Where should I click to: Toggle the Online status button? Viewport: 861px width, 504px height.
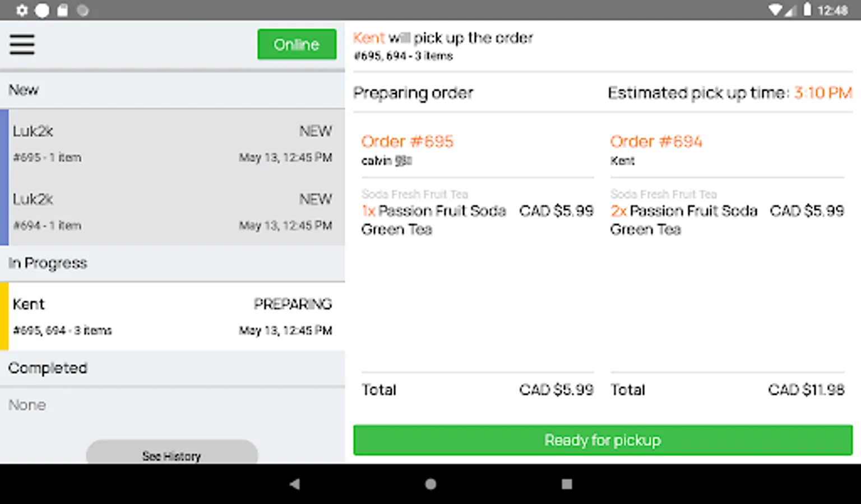pyautogui.click(x=297, y=44)
